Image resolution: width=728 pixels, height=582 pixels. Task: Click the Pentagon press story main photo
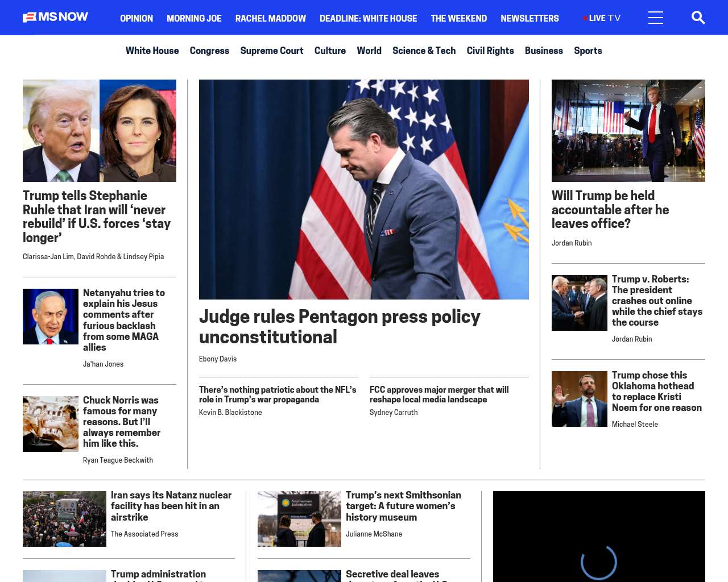click(x=363, y=189)
